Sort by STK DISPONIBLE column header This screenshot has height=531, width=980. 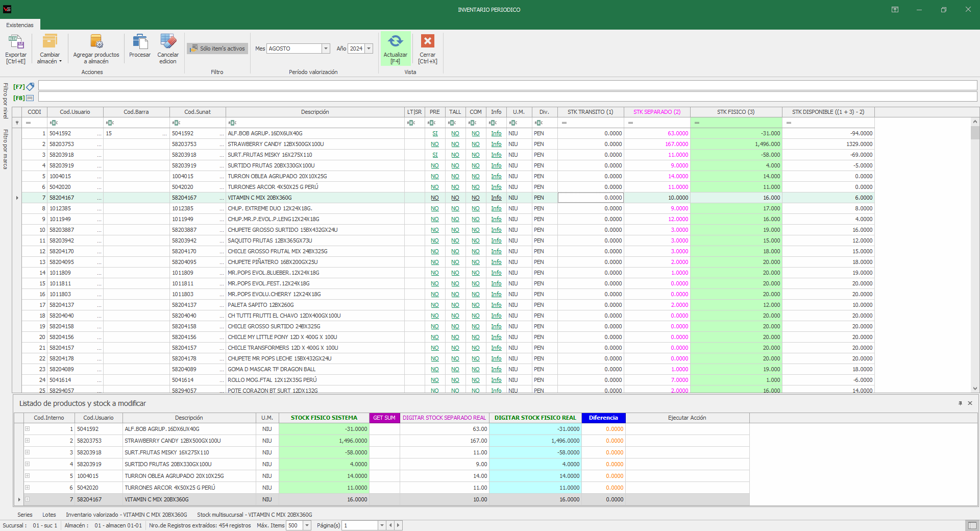828,112
